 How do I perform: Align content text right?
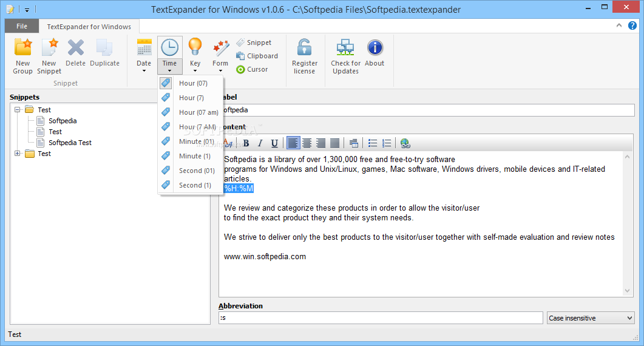[320, 143]
